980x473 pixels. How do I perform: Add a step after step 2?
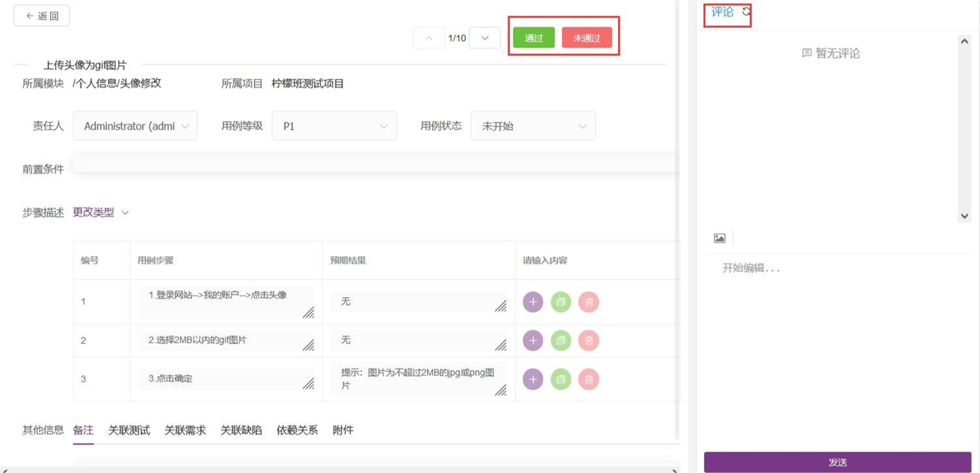pos(533,340)
